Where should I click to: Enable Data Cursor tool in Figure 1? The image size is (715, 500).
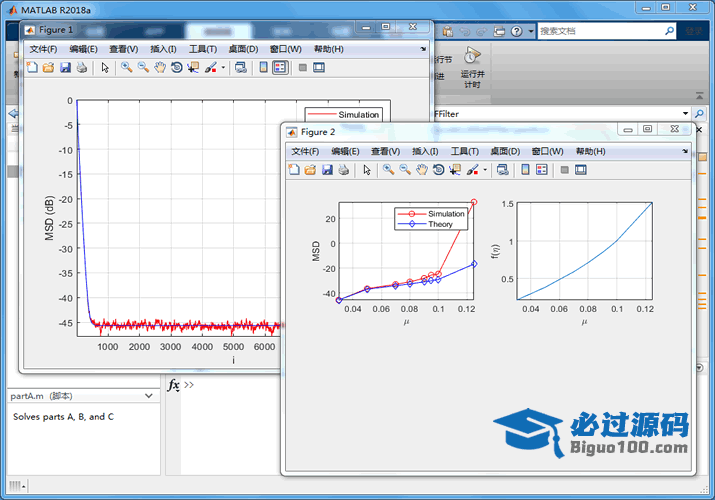point(193,67)
